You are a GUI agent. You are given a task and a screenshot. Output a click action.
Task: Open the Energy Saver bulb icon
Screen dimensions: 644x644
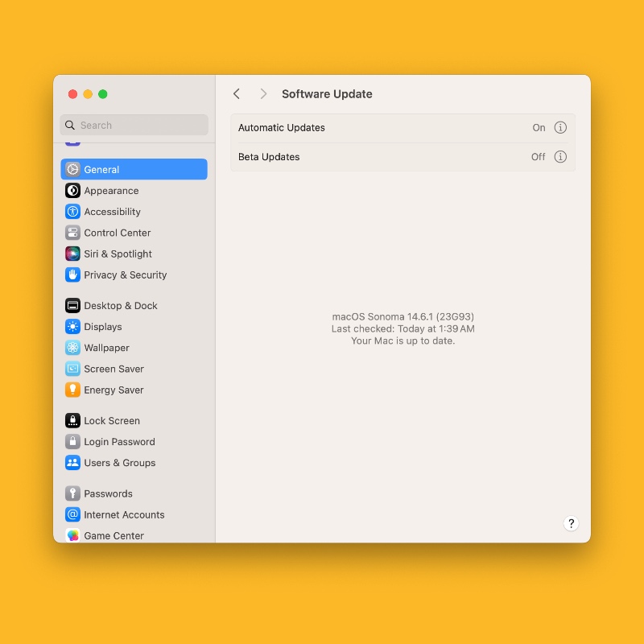point(72,390)
